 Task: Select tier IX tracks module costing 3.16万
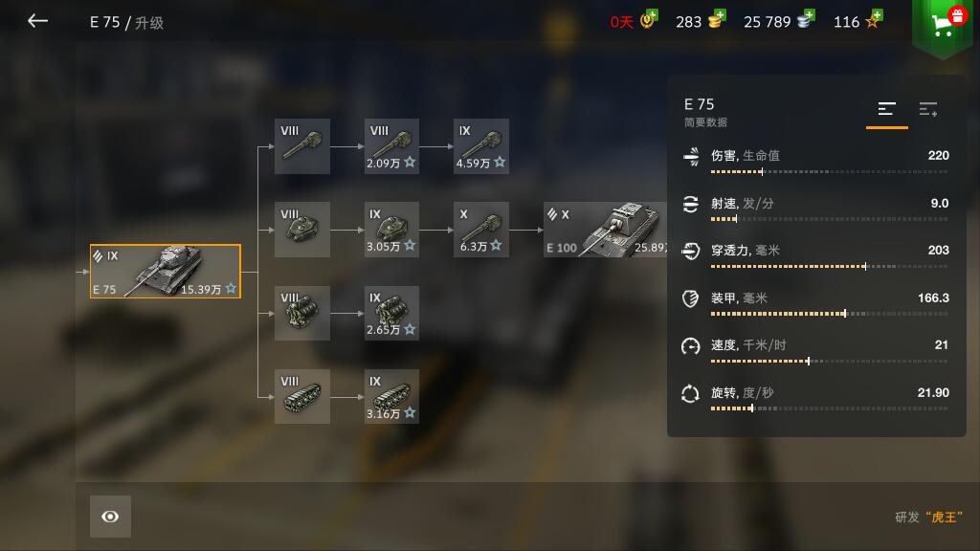(x=391, y=396)
